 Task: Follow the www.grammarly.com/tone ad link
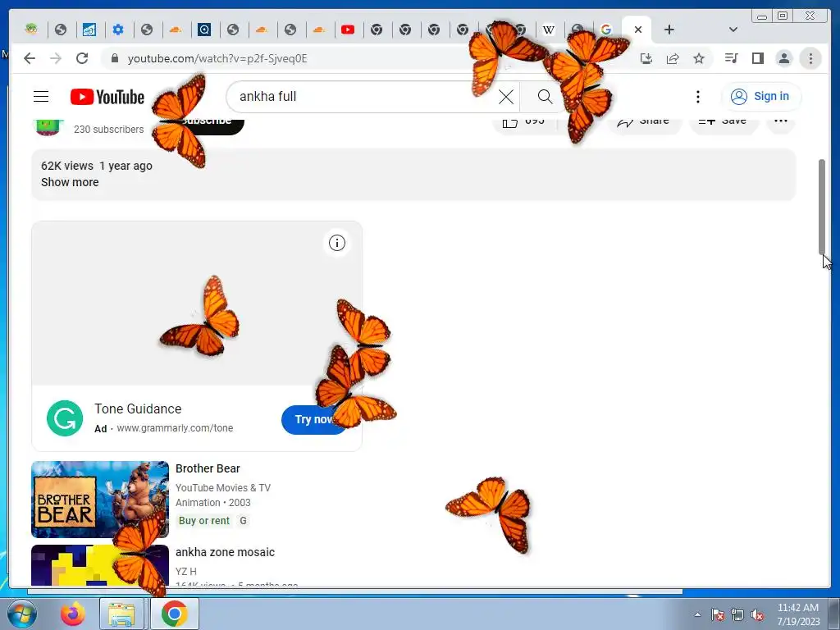coord(175,428)
